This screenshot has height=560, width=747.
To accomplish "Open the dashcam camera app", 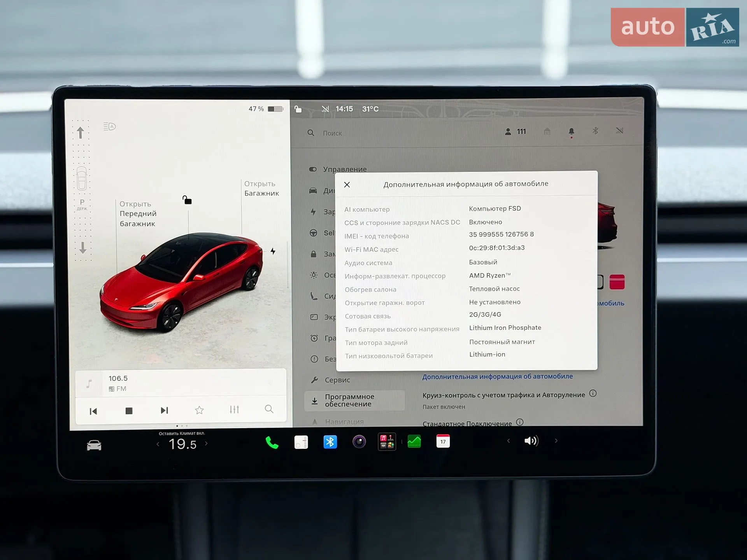I will click(359, 442).
